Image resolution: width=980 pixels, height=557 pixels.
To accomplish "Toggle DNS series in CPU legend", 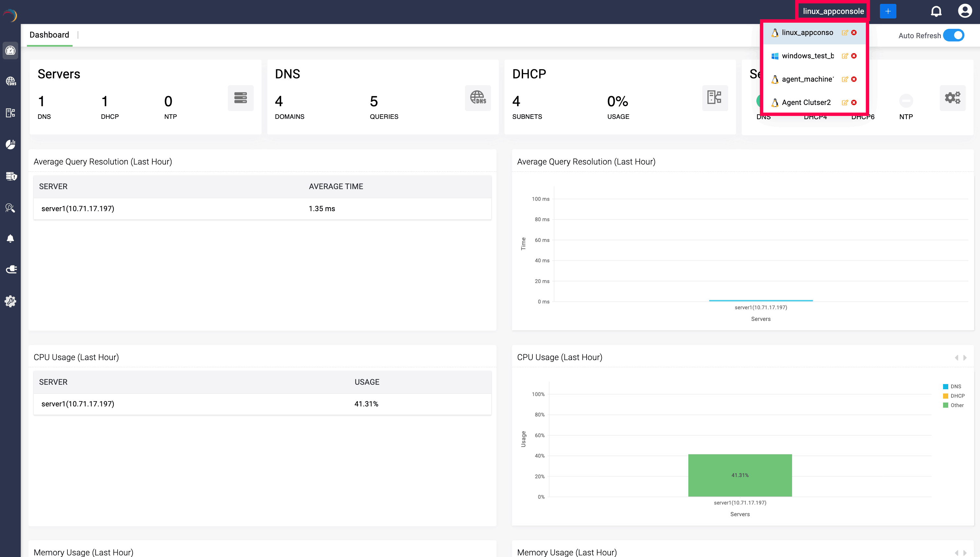I will click(x=955, y=386).
